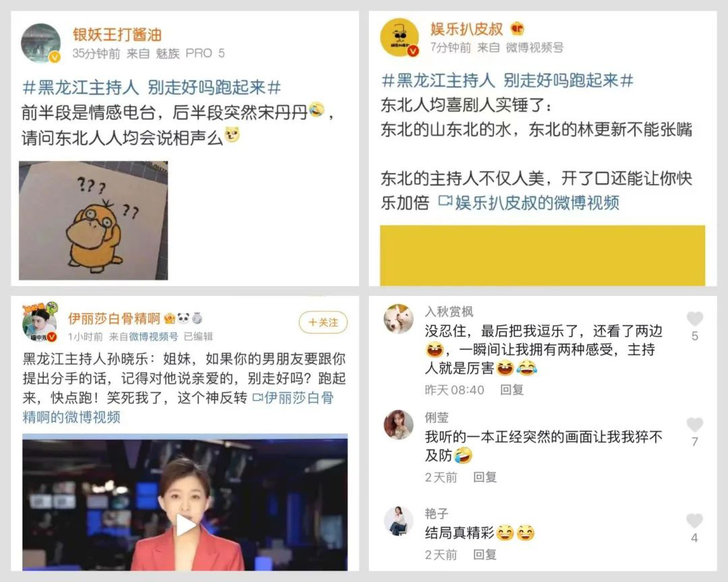The height and width of the screenshot is (582, 728).
Task: Reply to 艳子's comment
Action: click(x=485, y=554)
